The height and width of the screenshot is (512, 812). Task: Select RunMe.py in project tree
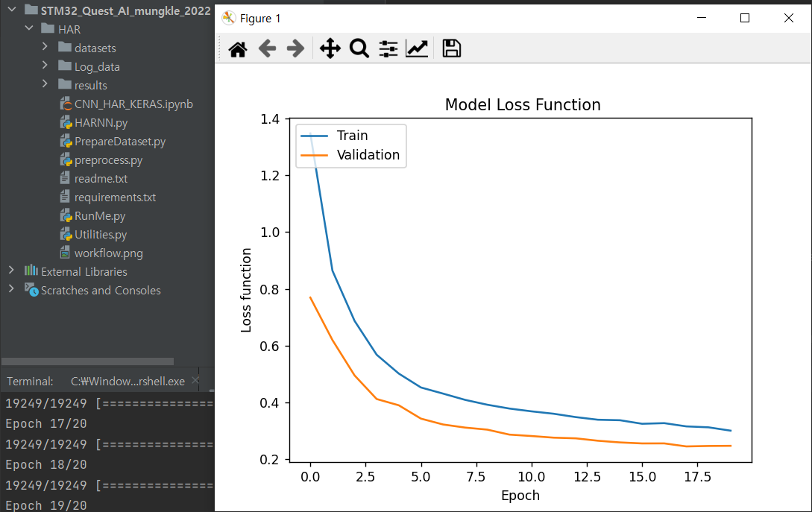(x=99, y=215)
